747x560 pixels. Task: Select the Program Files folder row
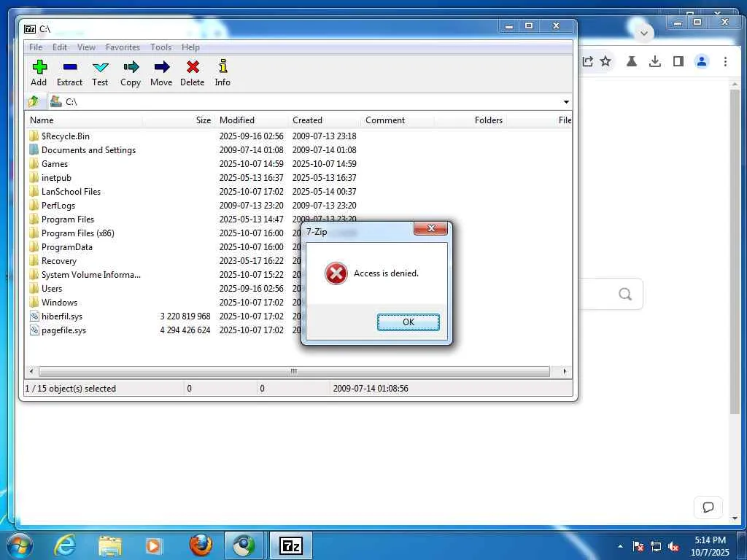pos(68,219)
